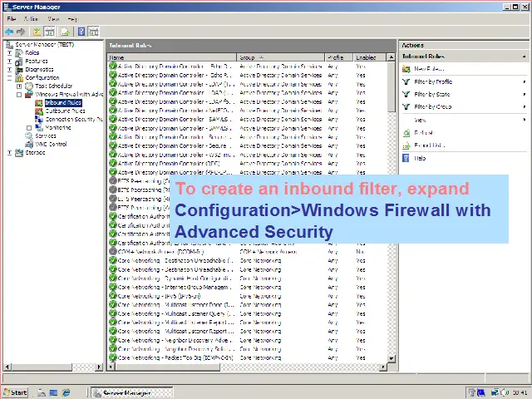532x399 pixels.
Task: Expand the Features tree node
Action: tap(9, 61)
